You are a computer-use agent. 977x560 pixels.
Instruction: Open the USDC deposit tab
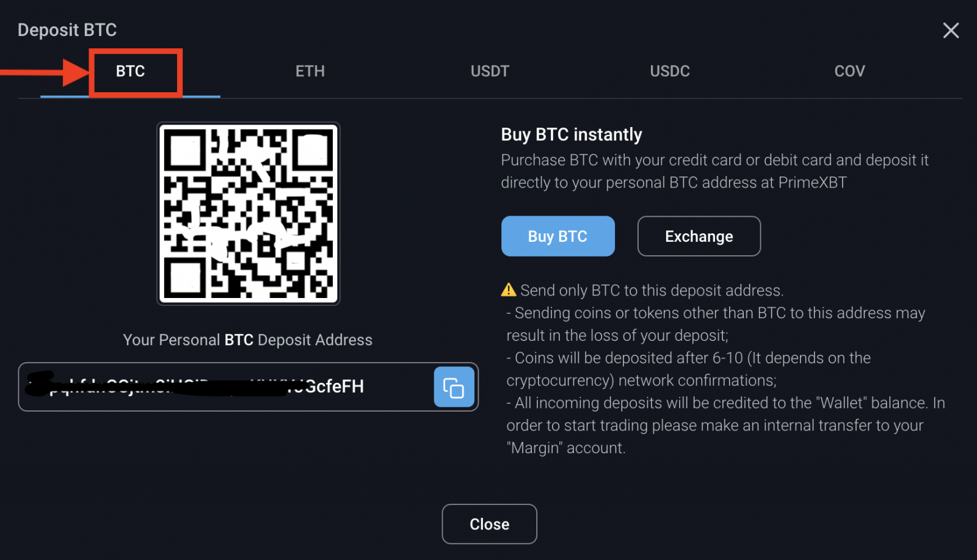(x=670, y=71)
